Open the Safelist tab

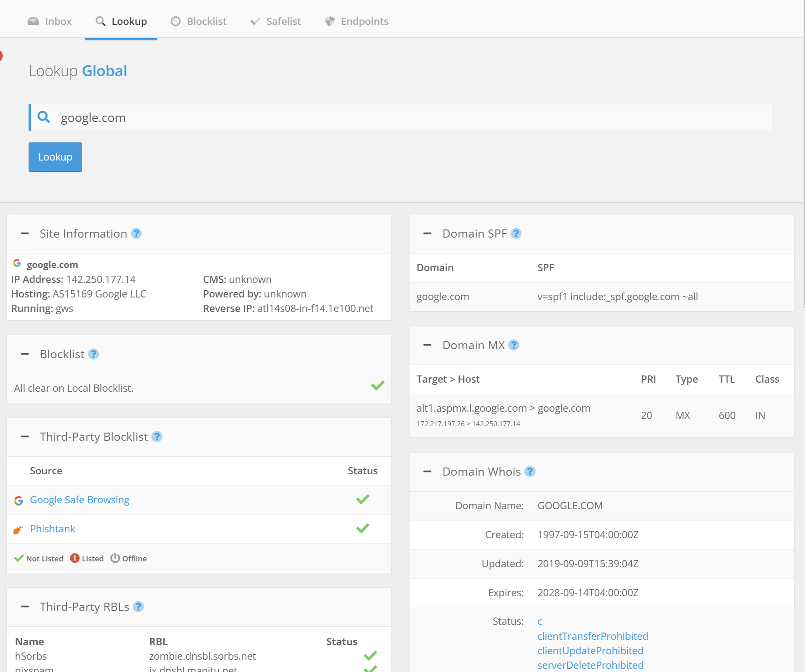pyautogui.click(x=275, y=21)
